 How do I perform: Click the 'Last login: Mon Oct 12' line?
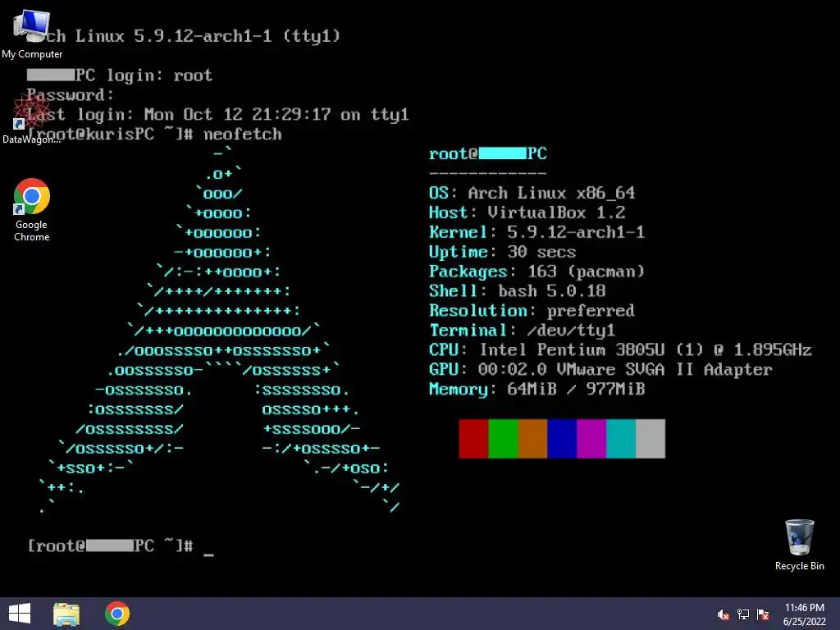(218, 114)
